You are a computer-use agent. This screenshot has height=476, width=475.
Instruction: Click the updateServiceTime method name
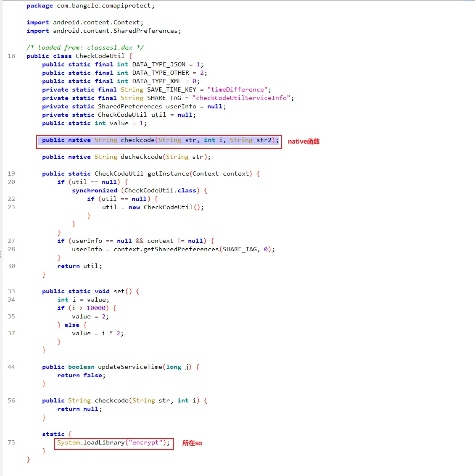[130, 367]
